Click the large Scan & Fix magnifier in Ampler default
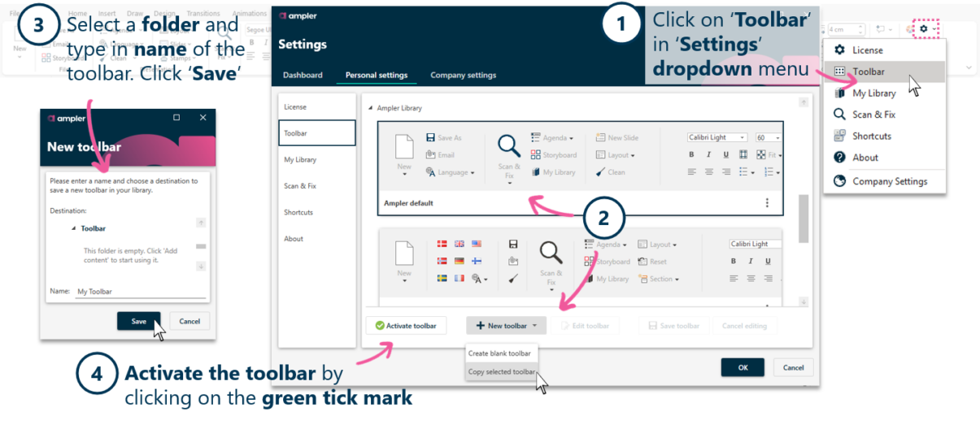The height and width of the screenshot is (429, 980). tap(509, 146)
